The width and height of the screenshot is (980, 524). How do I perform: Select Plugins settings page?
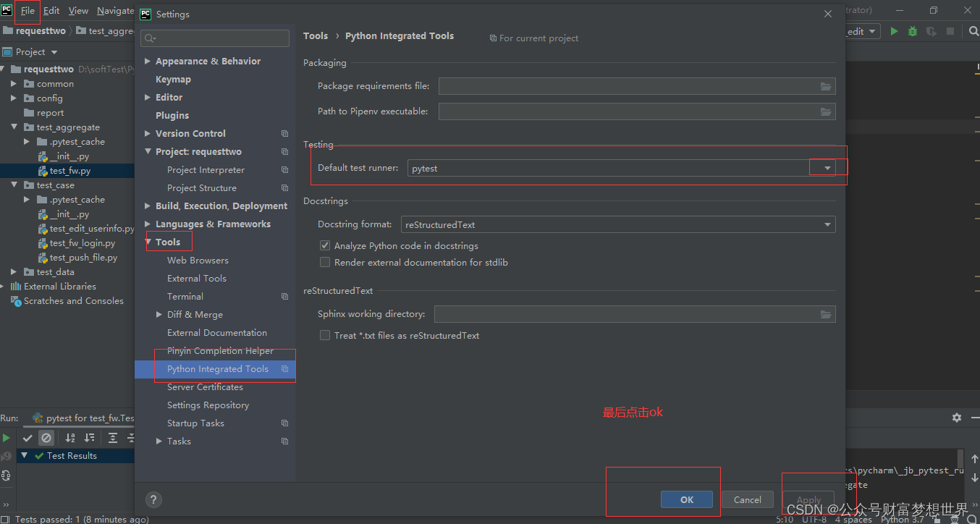[172, 115]
